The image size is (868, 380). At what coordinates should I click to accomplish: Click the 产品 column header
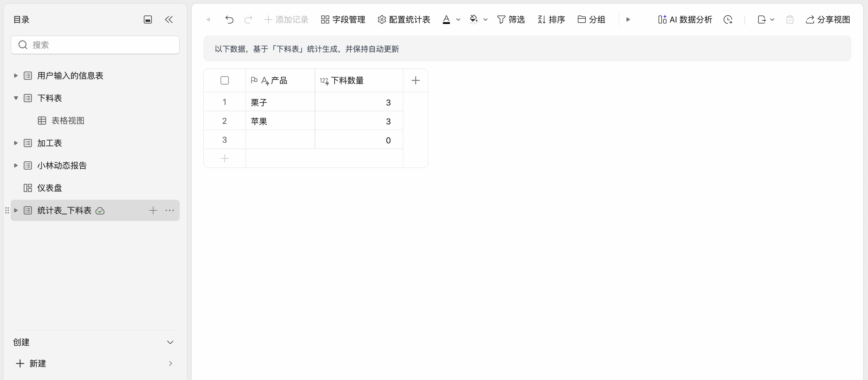(280, 80)
